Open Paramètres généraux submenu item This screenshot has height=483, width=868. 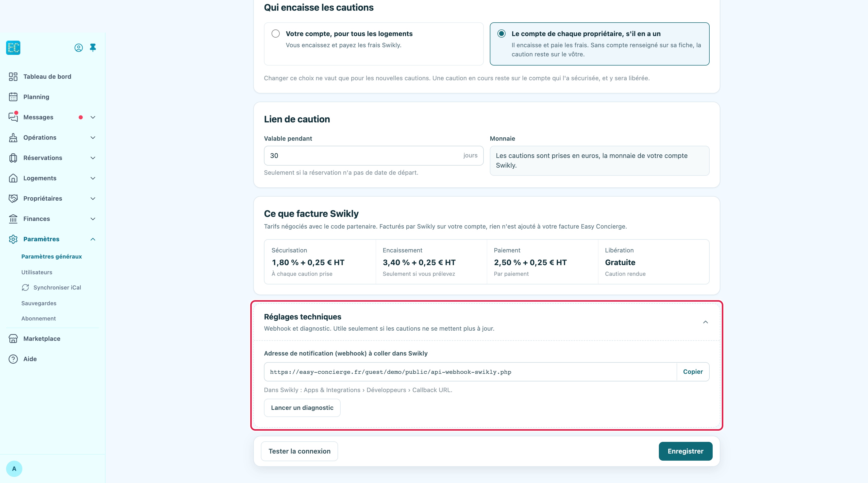click(x=52, y=256)
